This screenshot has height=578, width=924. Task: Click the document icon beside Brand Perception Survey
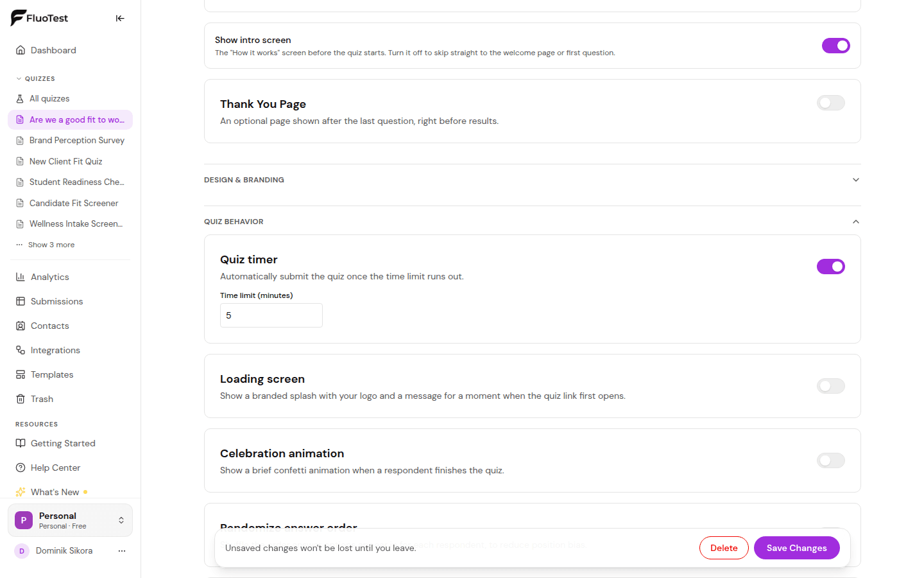click(x=20, y=141)
